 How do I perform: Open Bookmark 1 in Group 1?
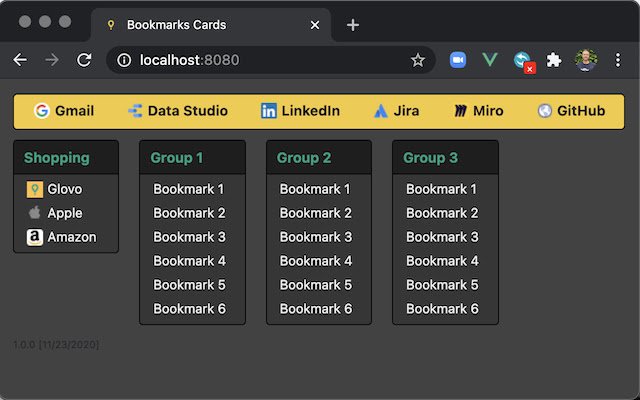(189, 189)
